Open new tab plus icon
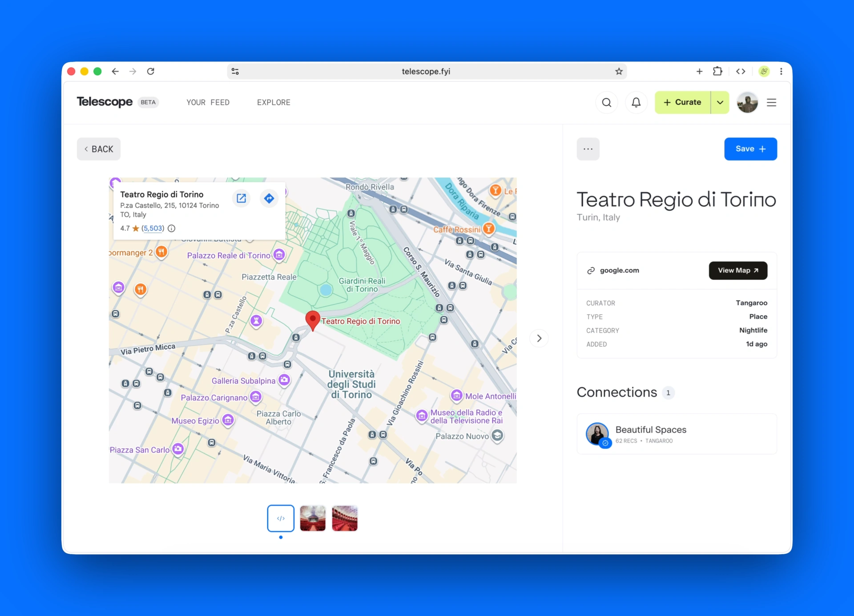The image size is (854, 616). 700,72
